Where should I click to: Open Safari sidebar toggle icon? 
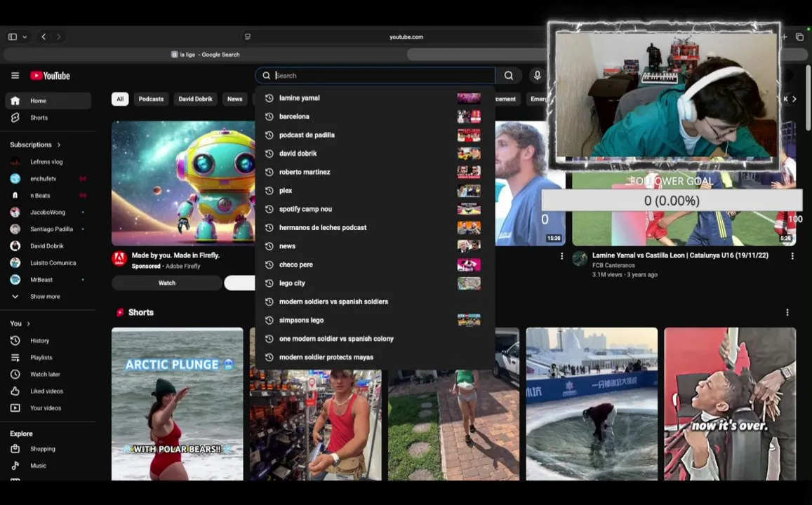pyautogui.click(x=13, y=36)
